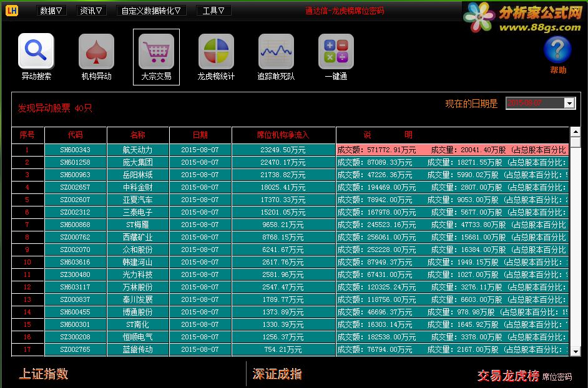Select the 庞大集团 name cell
The height and width of the screenshot is (388, 588).
tap(137, 162)
